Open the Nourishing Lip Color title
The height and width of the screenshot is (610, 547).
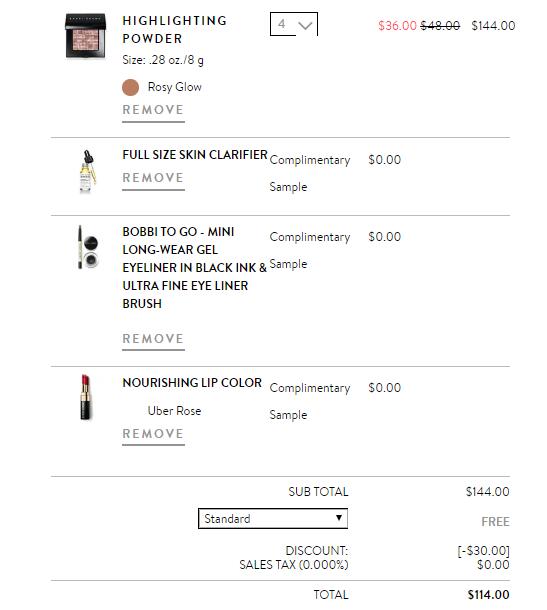coord(192,383)
